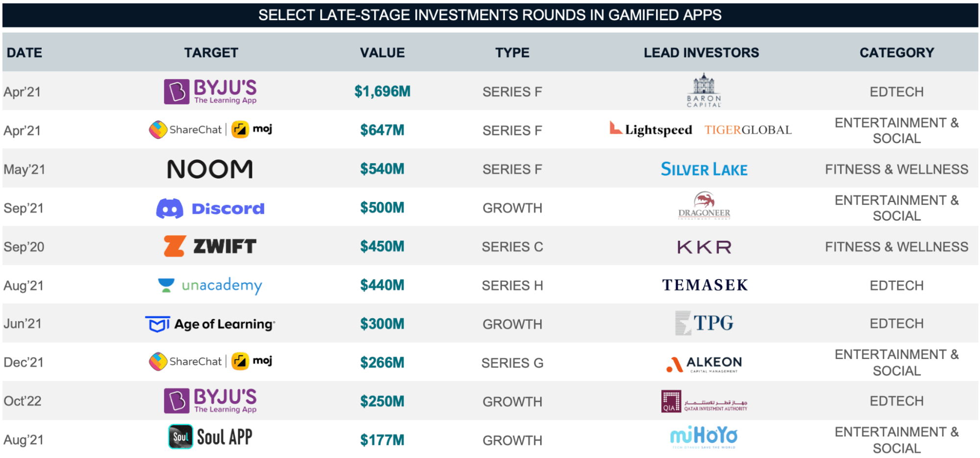
Task: Select the Silver Lake investor logo
Action: coord(704,169)
